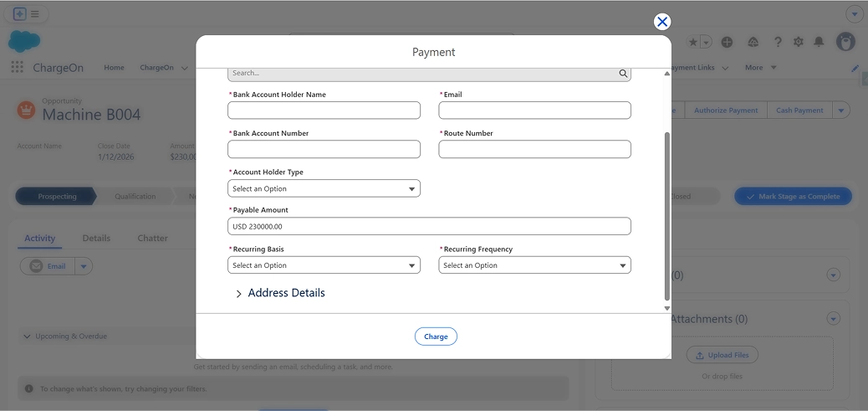The width and height of the screenshot is (868, 411).
Task: Open the Email button dropdown arrow
Action: (x=84, y=266)
